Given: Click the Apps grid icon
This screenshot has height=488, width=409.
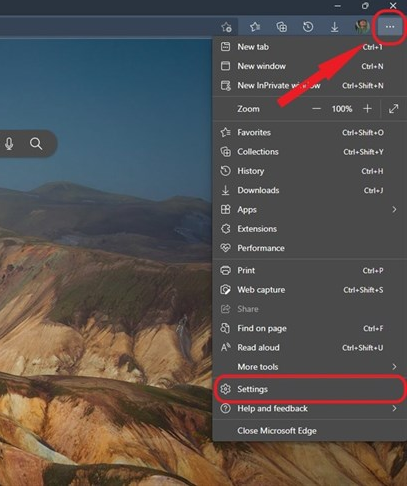Looking at the screenshot, I should 226,210.
